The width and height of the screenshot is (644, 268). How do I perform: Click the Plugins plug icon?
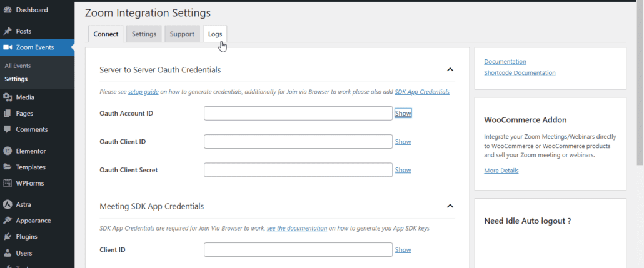(x=7, y=236)
